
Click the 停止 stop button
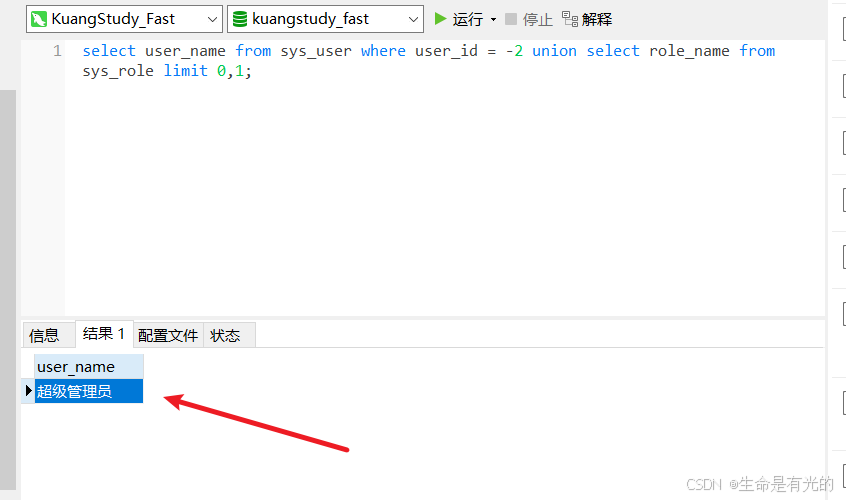529,19
